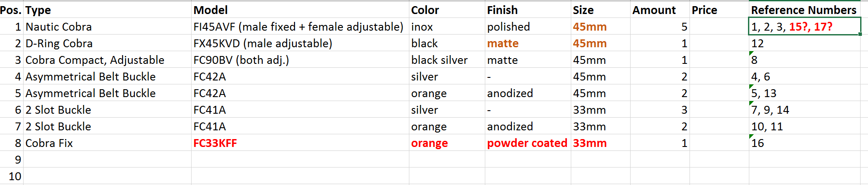Image resolution: width=868 pixels, height=185 pixels.
Task: Click the Amount column header
Action: (x=660, y=10)
